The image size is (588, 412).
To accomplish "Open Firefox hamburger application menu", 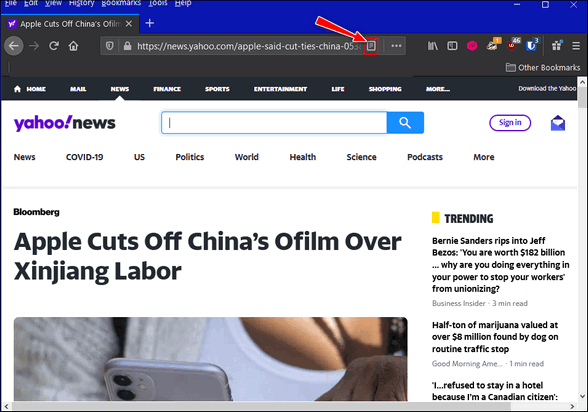I will pyautogui.click(x=576, y=46).
